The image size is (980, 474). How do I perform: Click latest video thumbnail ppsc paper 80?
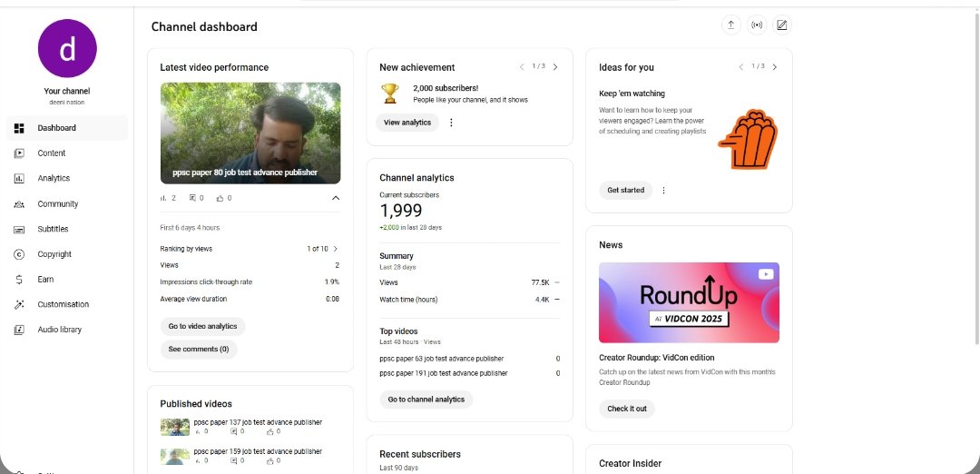tap(250, 133)
